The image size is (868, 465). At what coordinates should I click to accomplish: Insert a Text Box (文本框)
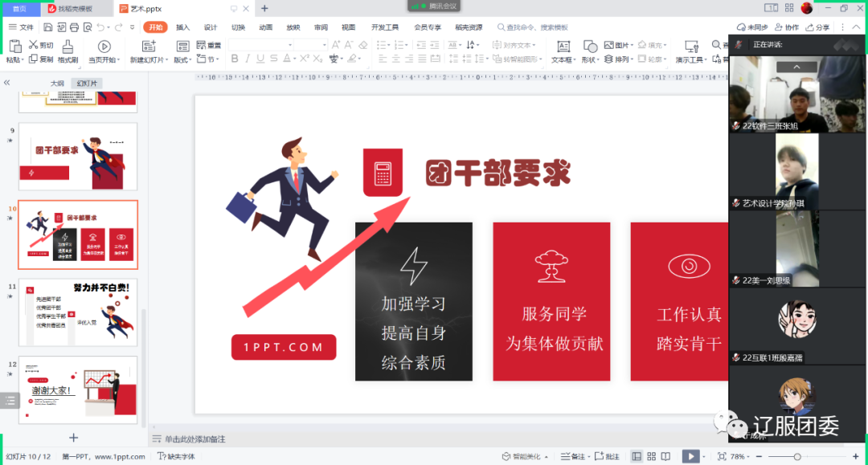click(x=563, y=47)
